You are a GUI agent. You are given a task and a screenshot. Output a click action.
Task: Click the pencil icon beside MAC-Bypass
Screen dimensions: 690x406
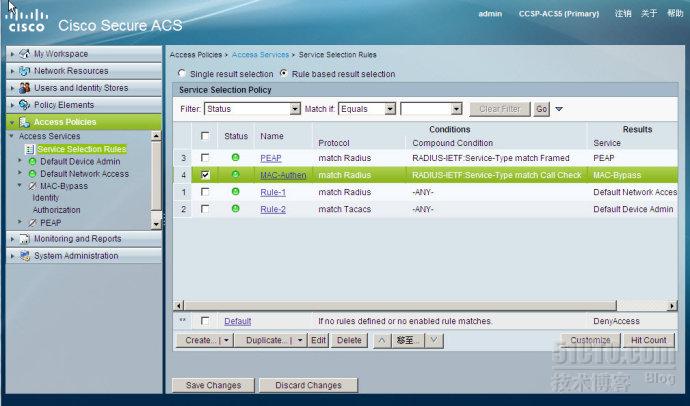point(32,186)
